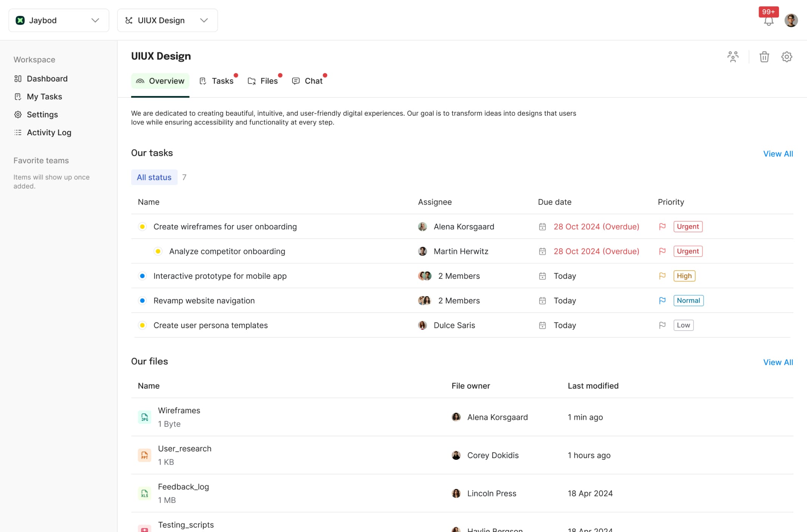Select My Tasks in the sidebar
Screen dimensions: 807x532
[x=44, y=96]
